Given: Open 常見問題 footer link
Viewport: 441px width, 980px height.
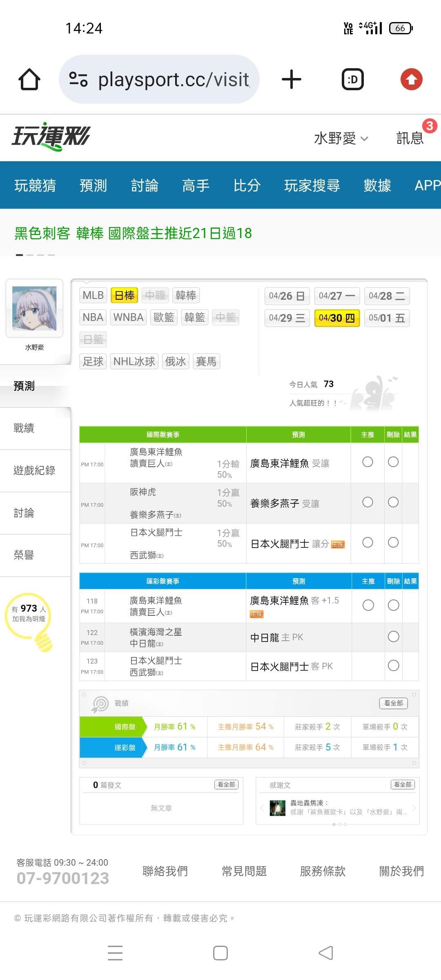Looking at the screenshot, I should [244, 871].
